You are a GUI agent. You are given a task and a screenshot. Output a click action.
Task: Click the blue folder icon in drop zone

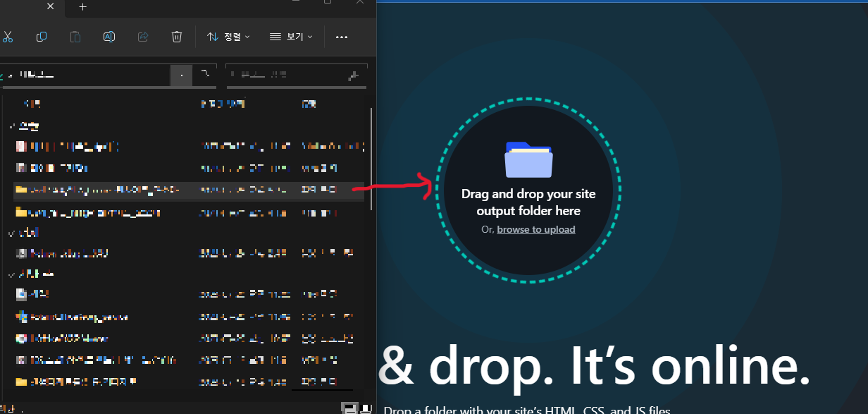click(529, 159)
